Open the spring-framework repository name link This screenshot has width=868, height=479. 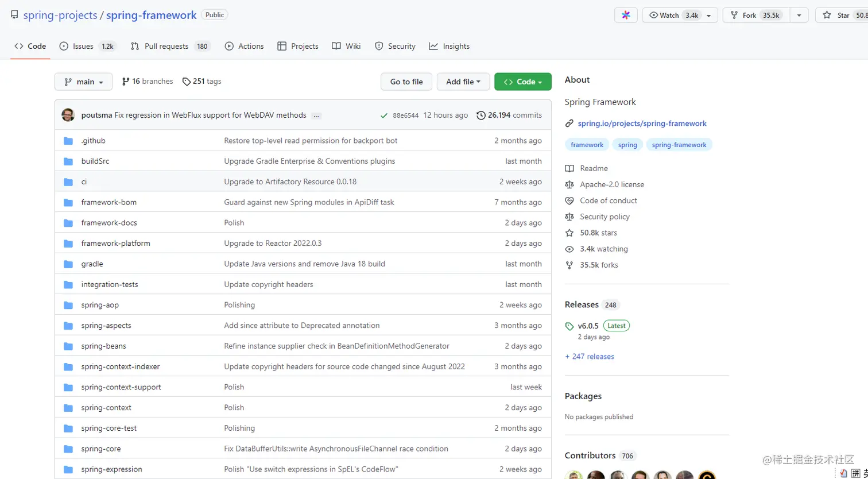click(152, 16)
